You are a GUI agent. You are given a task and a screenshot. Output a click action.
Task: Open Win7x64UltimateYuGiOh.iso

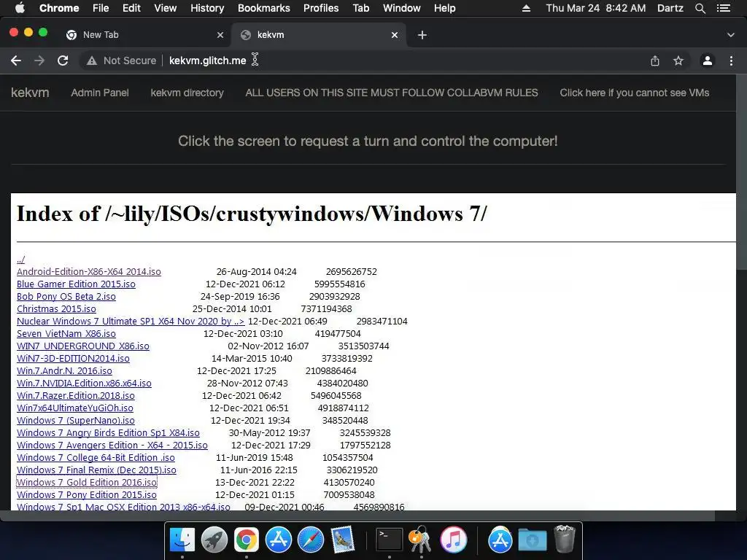tap(75, 408)
